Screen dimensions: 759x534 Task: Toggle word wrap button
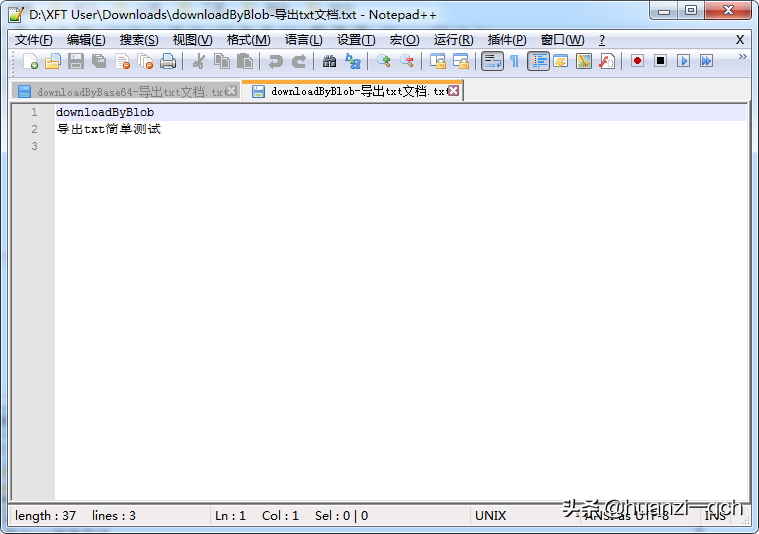point(492,61)
